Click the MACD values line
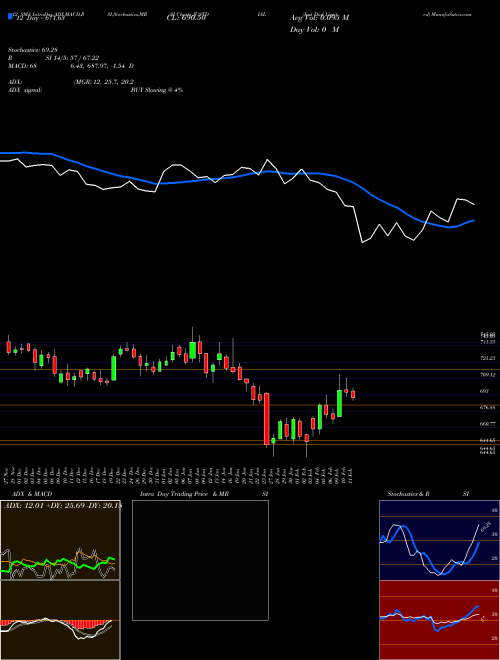Screen dimensions: 500x660 [x=71, y=66]
